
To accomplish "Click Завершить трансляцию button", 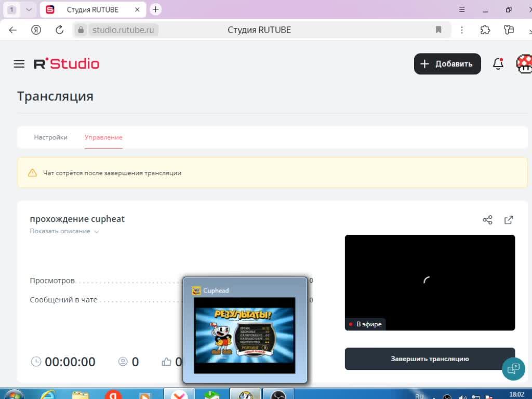I will click(430, 358).
